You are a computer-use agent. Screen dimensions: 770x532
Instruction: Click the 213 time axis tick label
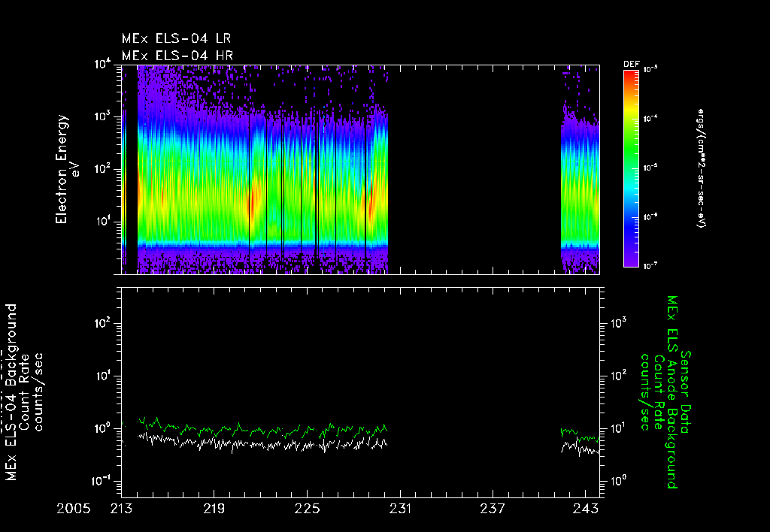pyautogui.click(x=121, y=509)
